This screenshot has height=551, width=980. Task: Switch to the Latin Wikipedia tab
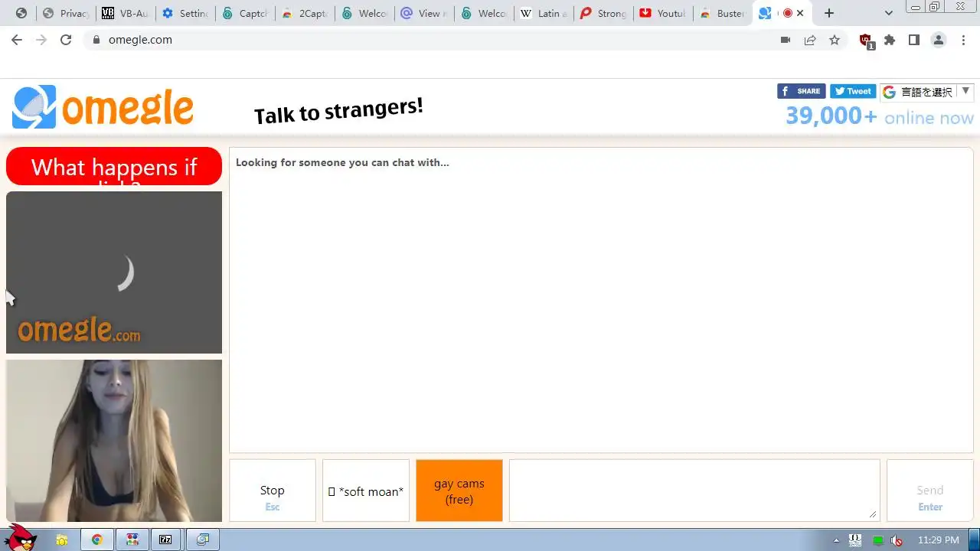tap(543, 13)
